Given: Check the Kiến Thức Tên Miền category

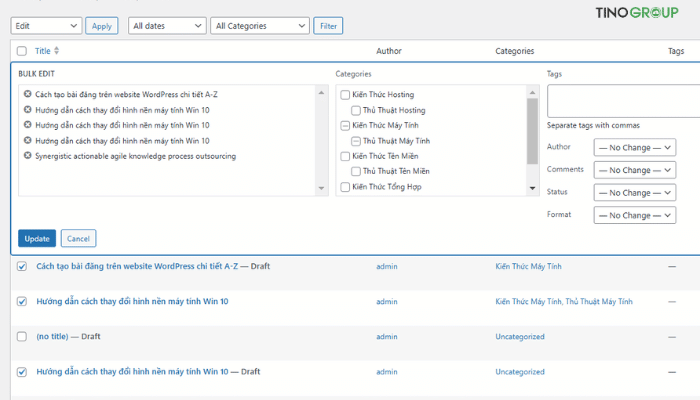Looking at the screenshot, I should tap(345, 156).
